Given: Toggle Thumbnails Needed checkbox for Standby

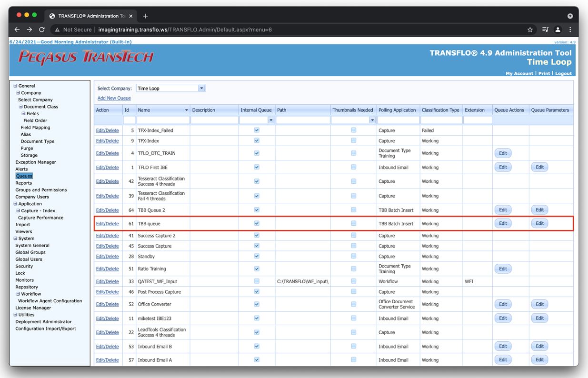Looking at the screenshot, I should tap(353, 256).
